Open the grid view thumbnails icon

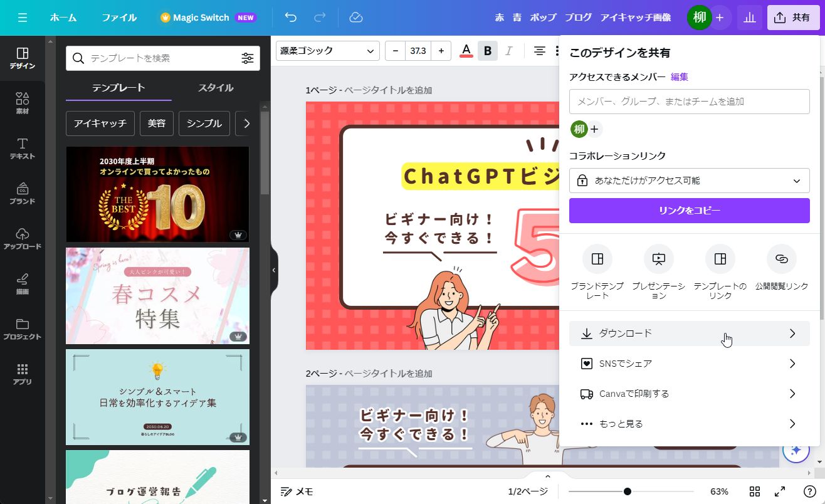coord(755,491)
